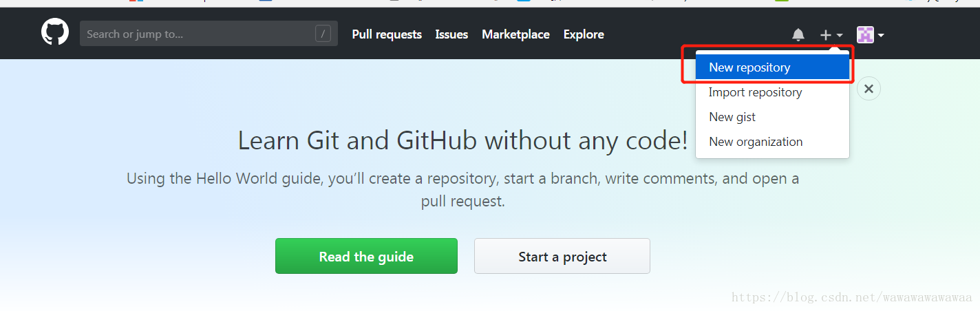Click the Start a project button
980x311 pixels.
[x=562, y=256]
